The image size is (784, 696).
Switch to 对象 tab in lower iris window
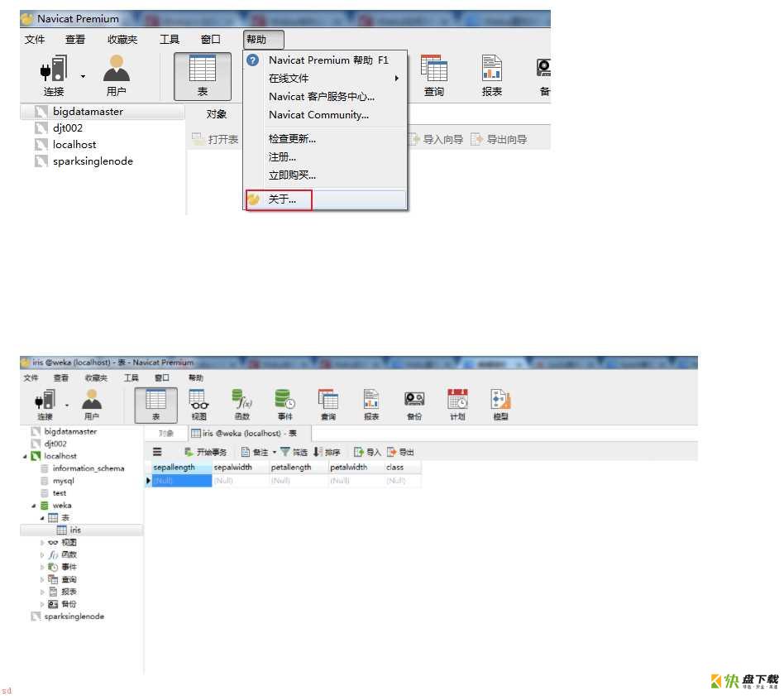[x=166, y=434]
